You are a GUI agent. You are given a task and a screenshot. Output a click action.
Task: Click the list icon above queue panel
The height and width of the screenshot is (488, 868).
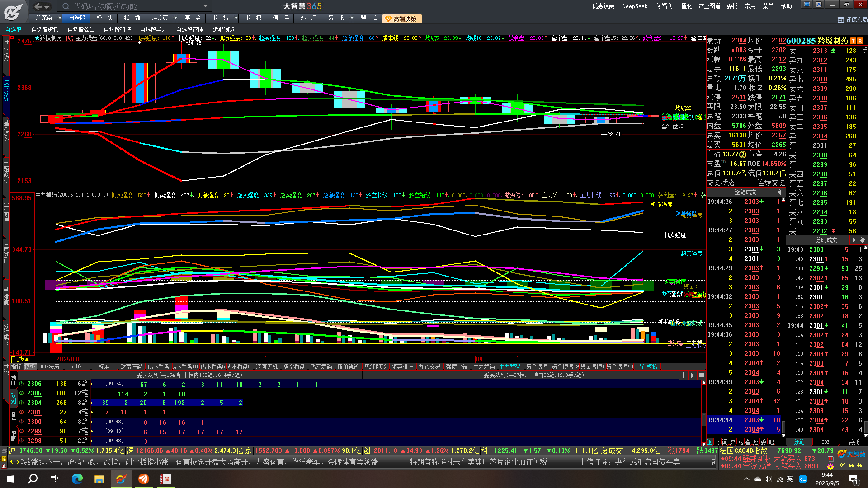(x=702, y=375)
